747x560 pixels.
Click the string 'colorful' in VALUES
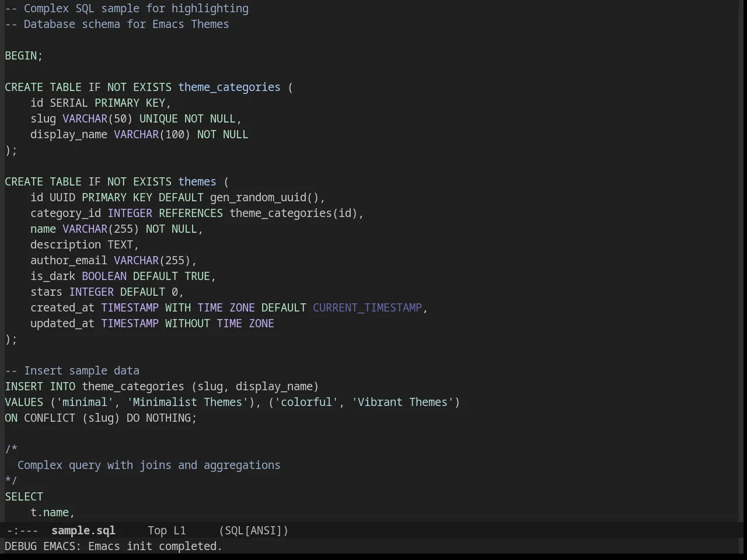(306, 402)
